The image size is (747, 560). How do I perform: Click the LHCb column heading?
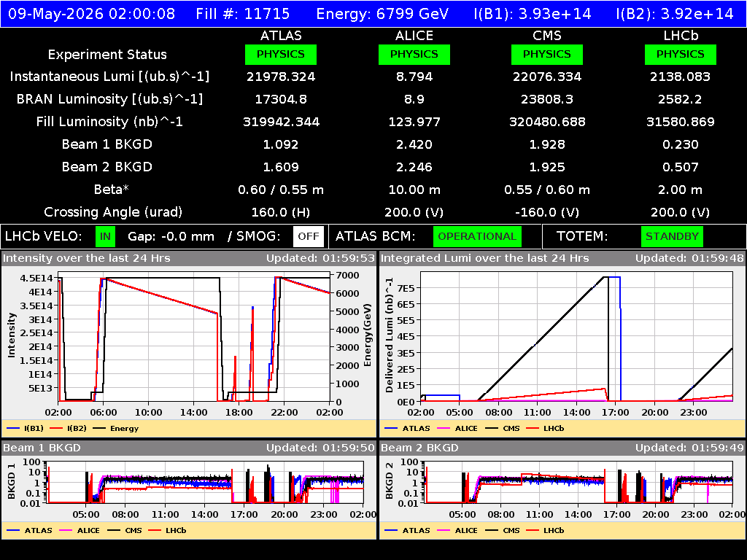681,36
